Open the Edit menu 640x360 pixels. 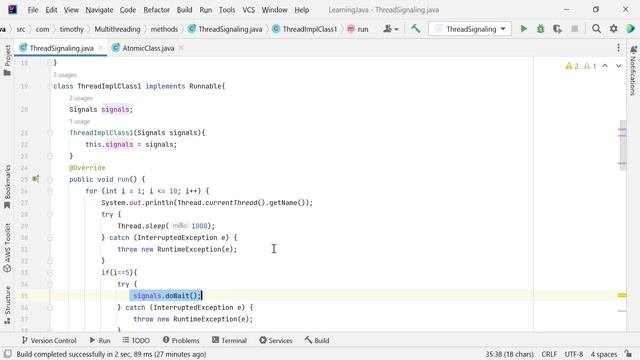coord(51,10)
